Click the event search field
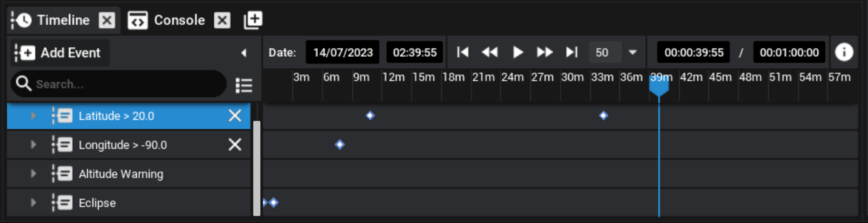Image resolution: width=868 pixels, height=223 pixels. tap(119, 84)
